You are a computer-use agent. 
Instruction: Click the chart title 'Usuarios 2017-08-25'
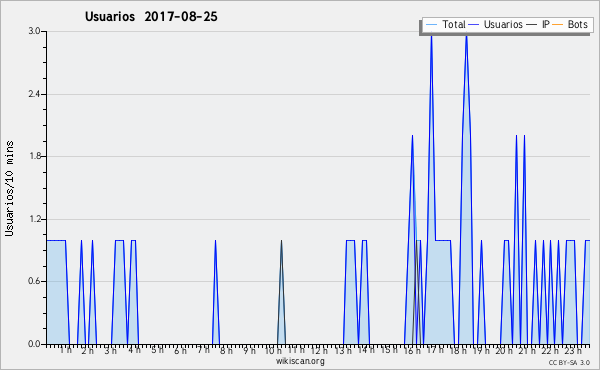151,16
